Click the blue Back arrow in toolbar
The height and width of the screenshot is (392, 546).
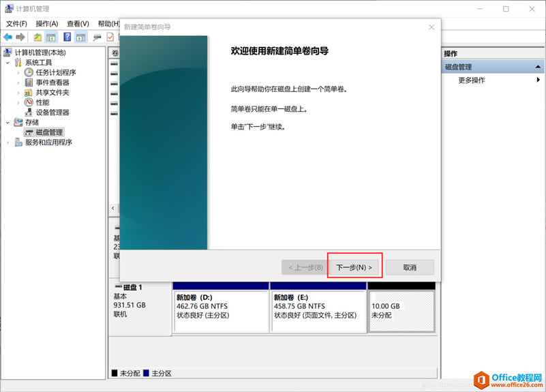pyautogui.click(x=7, y=37)
